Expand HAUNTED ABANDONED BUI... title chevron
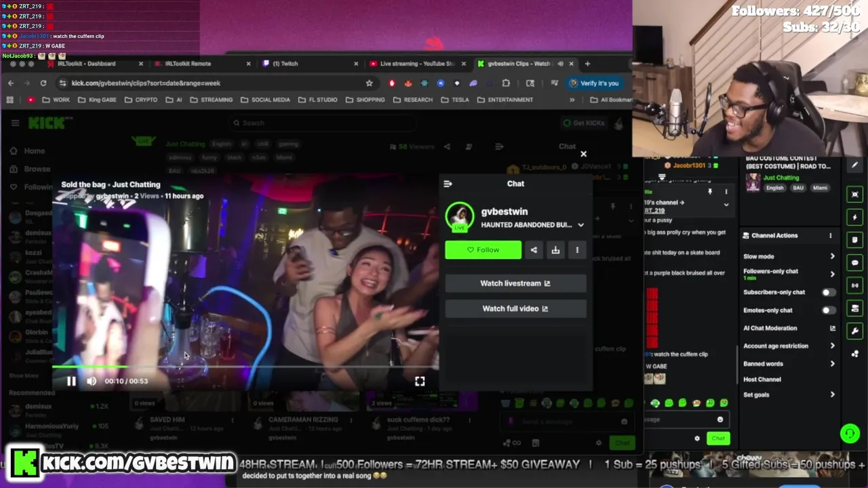Screen dimensions: 868x488 click(580, 225)
